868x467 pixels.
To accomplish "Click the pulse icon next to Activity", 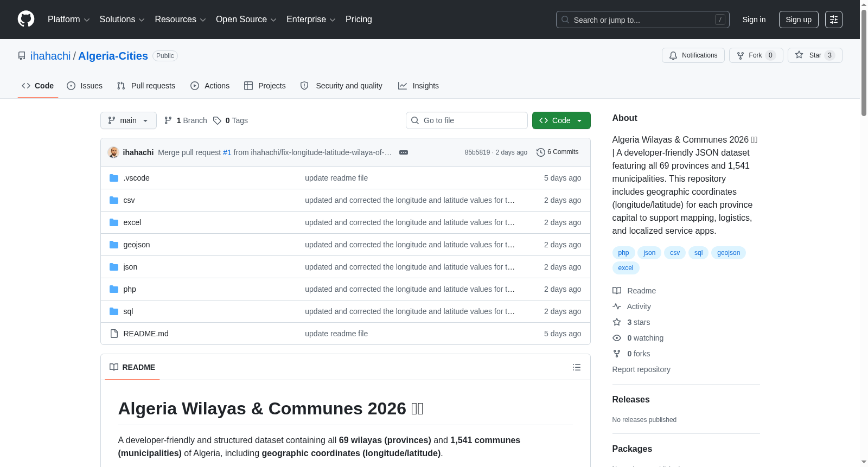I will 617,306.
